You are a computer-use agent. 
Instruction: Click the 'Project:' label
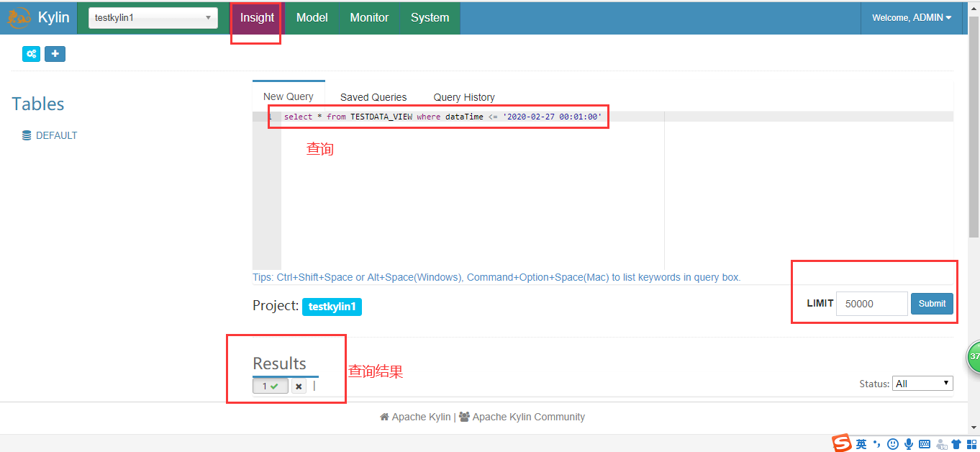276,306
